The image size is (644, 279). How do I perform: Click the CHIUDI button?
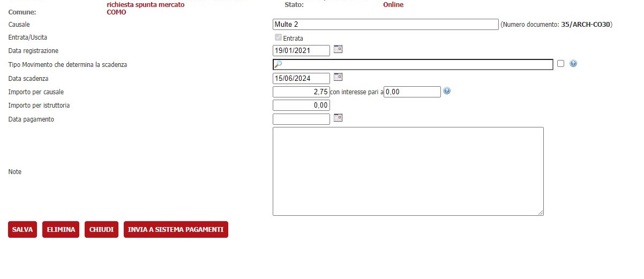pyautogui.click(x=101, y=230)
